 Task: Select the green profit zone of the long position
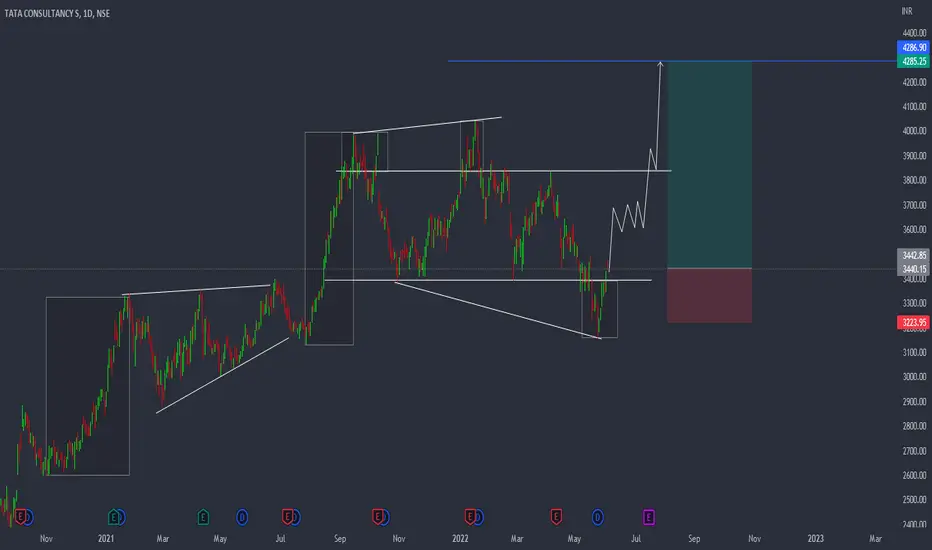(x=710, y=165)
